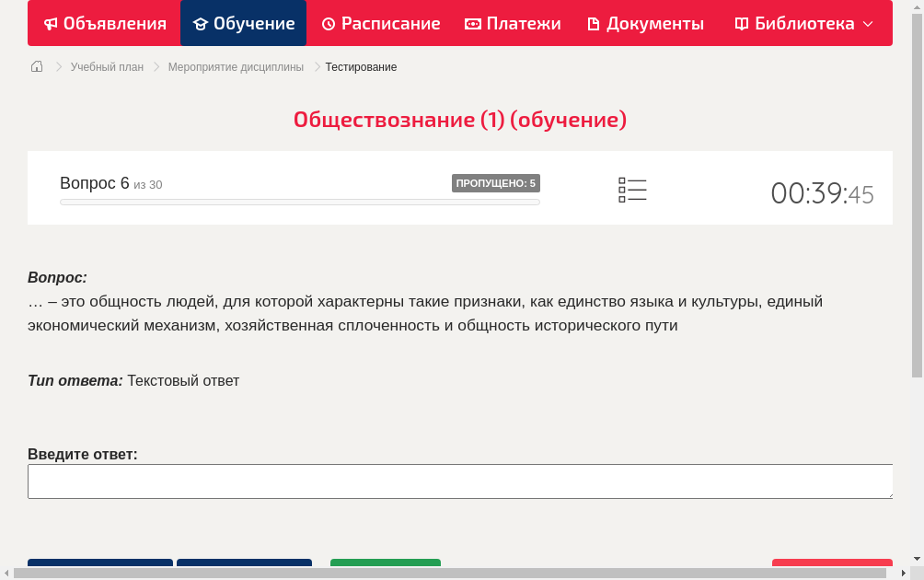Click inside the answer text field
This screenshot has width=924, height=580.
click(460, 481)
